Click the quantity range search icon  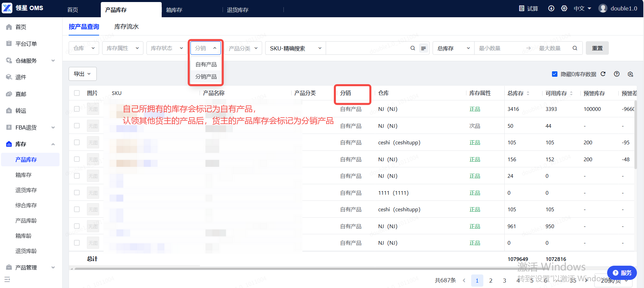click(x=575, y=48)
